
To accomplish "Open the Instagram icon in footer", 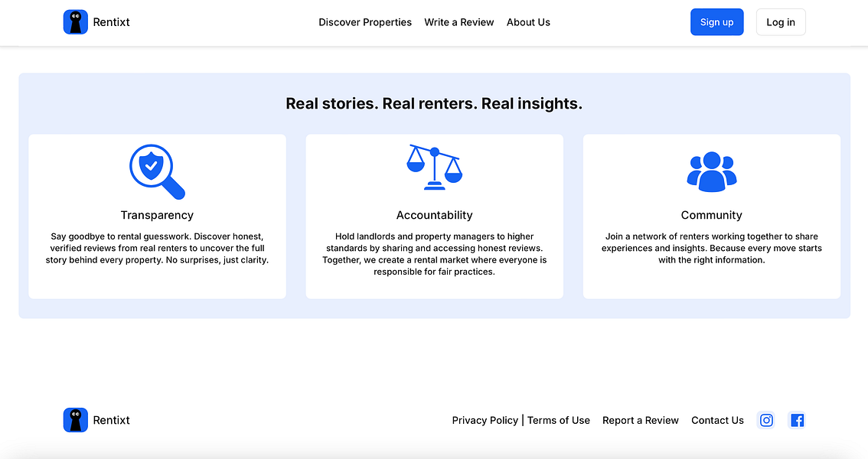I will click(x=766, y=420).
